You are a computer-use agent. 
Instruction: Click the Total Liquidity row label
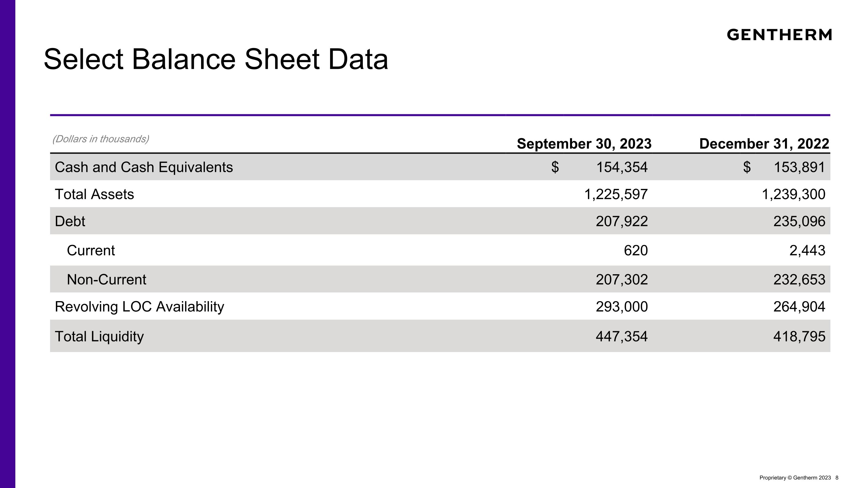pos(99,336)
